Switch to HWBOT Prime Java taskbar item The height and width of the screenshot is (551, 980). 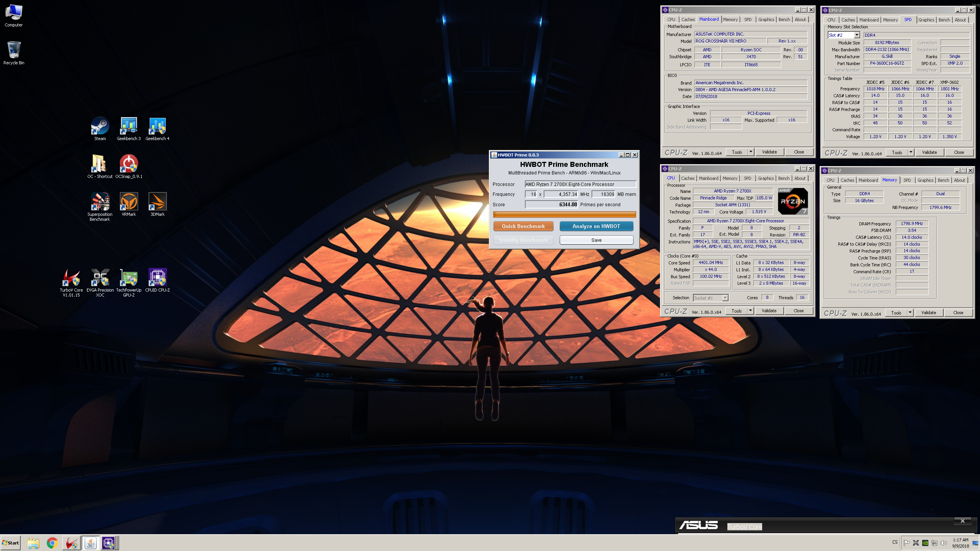coord(90,543)
